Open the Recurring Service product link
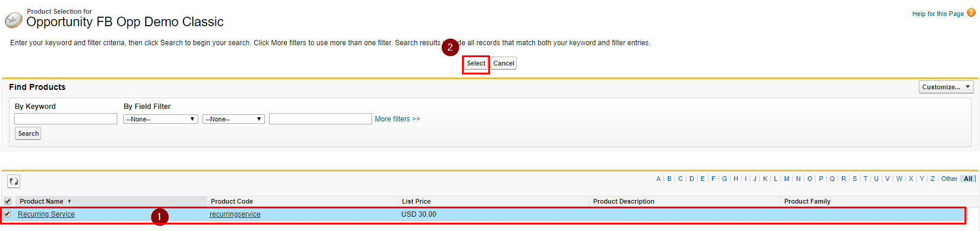 coord(46,214)
